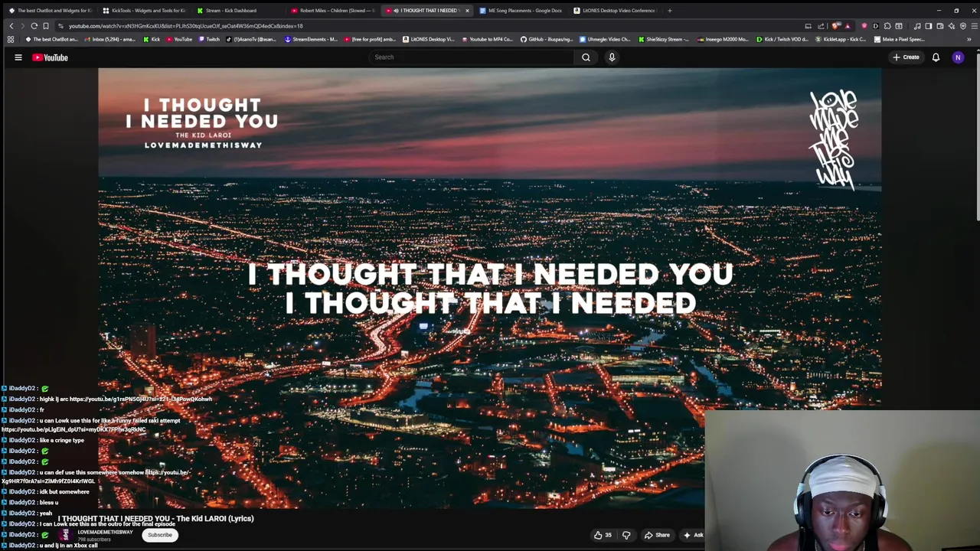The width and height of the screenshot is (980, 551).
Task: Like the video with thumbs up
Action: pyautogui.click(x=603, y=535)
